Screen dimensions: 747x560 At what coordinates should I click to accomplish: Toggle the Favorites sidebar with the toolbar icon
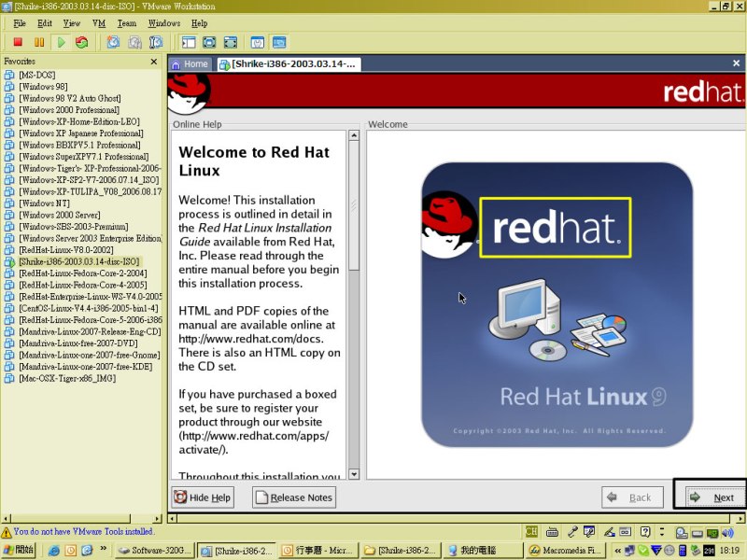pos(189,42)
